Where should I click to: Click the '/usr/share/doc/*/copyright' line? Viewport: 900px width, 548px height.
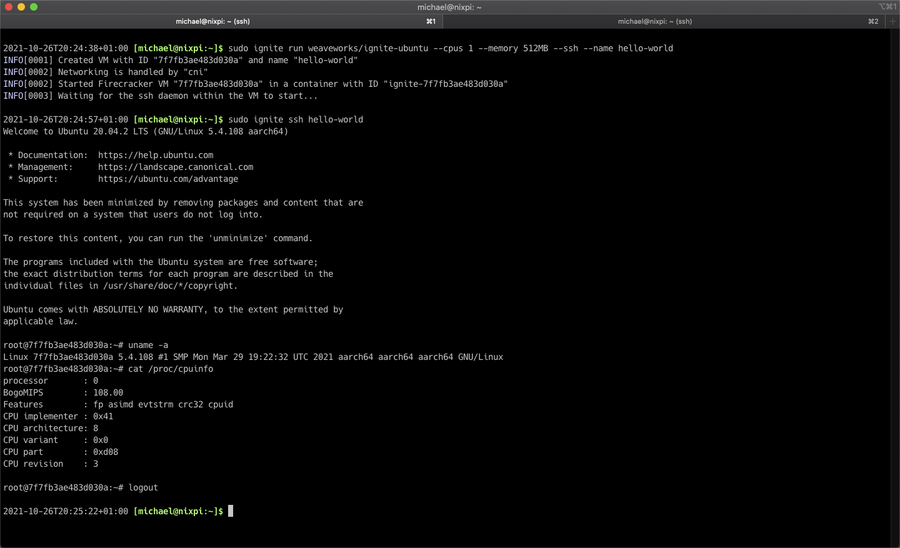point(120,286)
